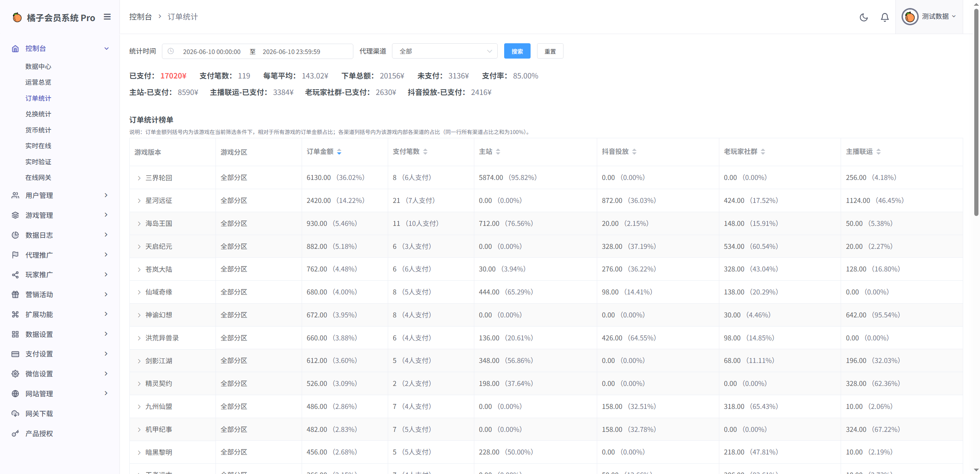Image resolution: width=980 pixels, height=474 pixels.
Task: Open 货币统计 menu item
Action: [38, 130]
